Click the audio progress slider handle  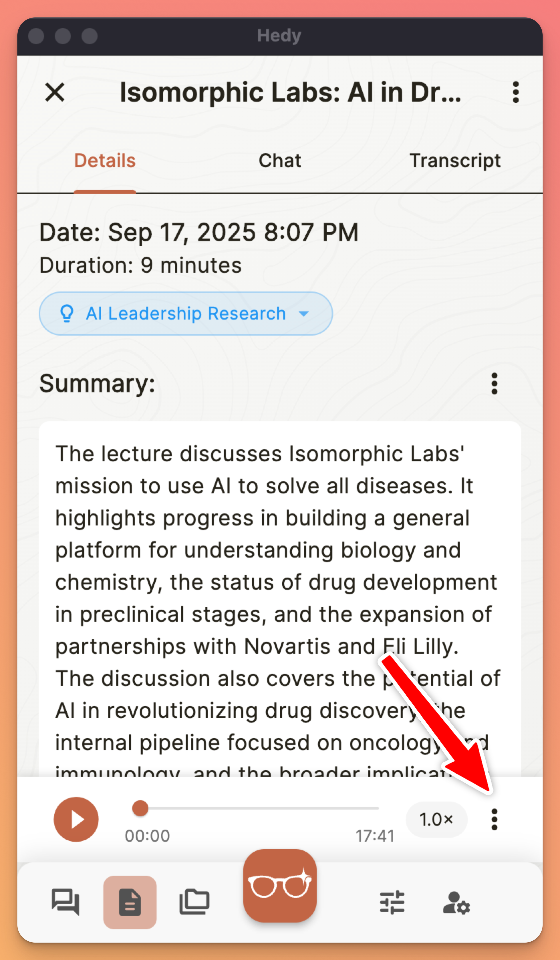click(x=140, y=808)
